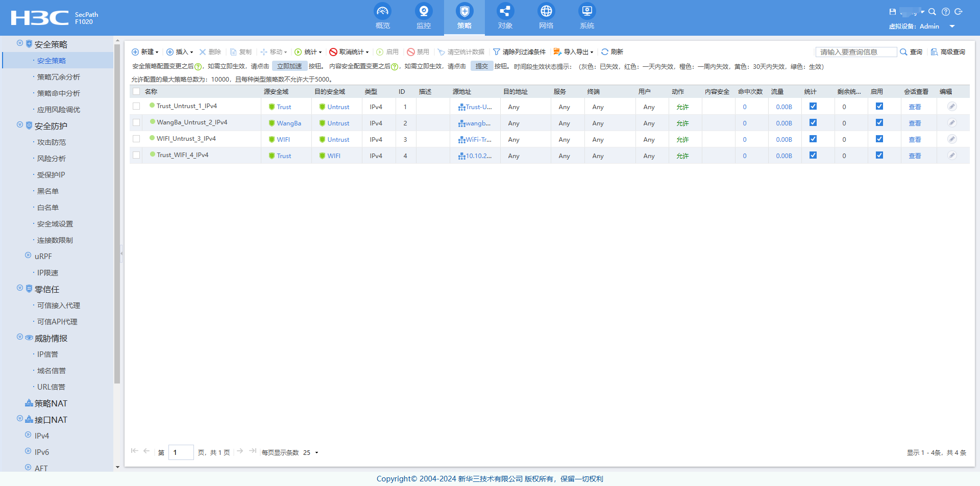The image size is (980, 486).
Task: Focus the 请输入要查询信息 search field
Action: pyautogui.click(x=856, y=52)
